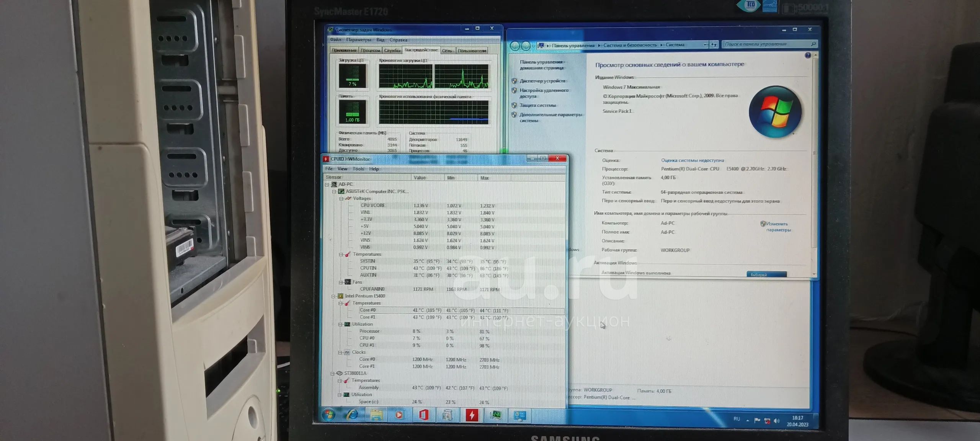Click the ST380011A hard drive icon
Viewport: 980px width, 441px height.
[x=340, y=373]
